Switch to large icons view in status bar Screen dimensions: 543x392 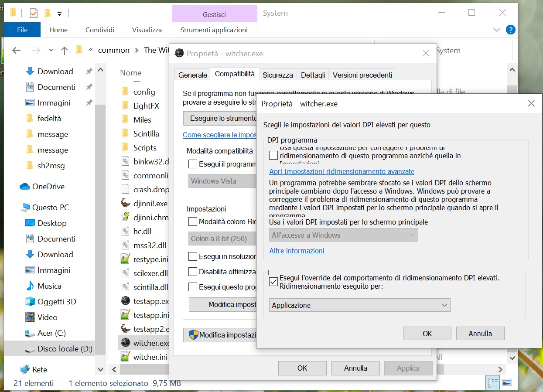point(507,383)
